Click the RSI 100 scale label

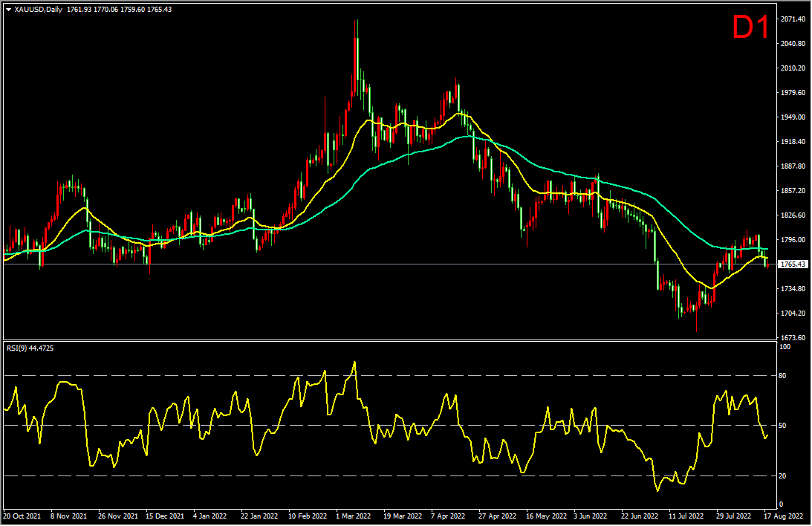(785, 346)
